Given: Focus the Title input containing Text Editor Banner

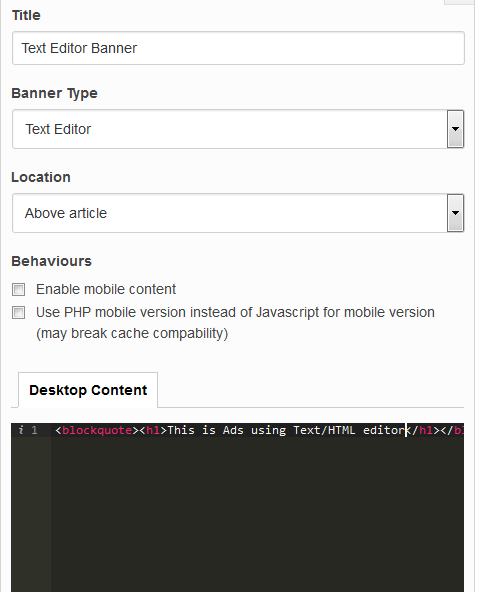Looking at the screenshot, I should 238,48.
